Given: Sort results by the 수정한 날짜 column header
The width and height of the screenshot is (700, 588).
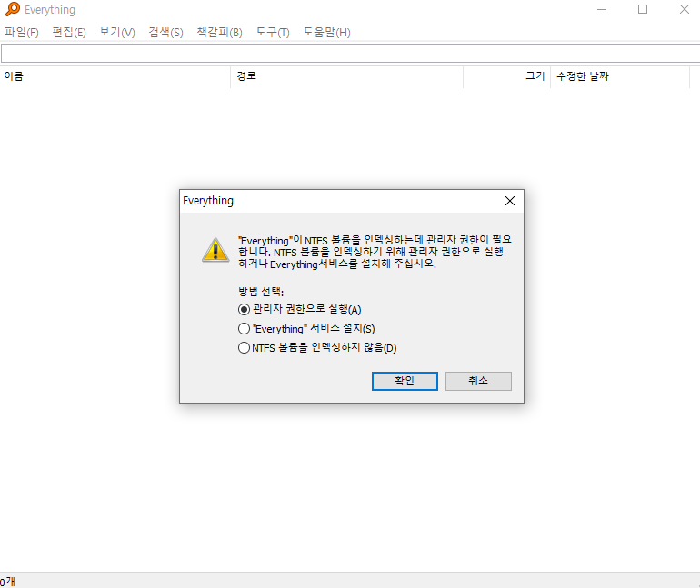Looking at the screenshot, I should [620, 76].
